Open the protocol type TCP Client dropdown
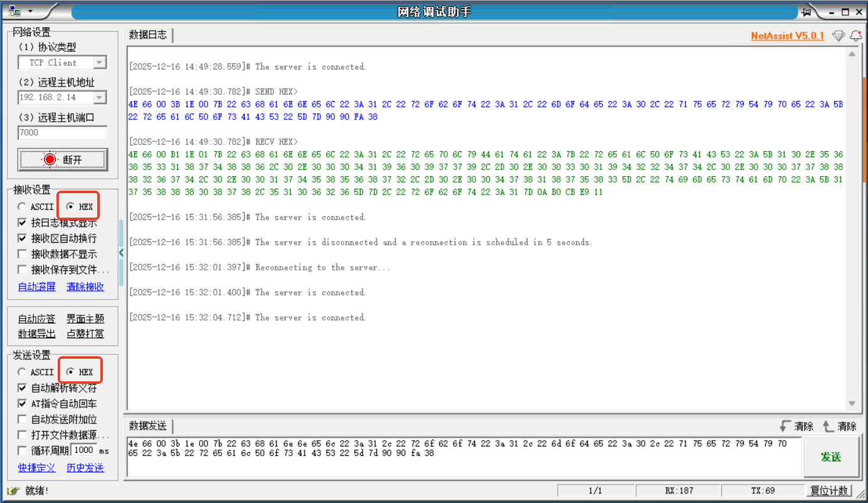The height and width of the screenshot is (503, 868). [100, 63]
